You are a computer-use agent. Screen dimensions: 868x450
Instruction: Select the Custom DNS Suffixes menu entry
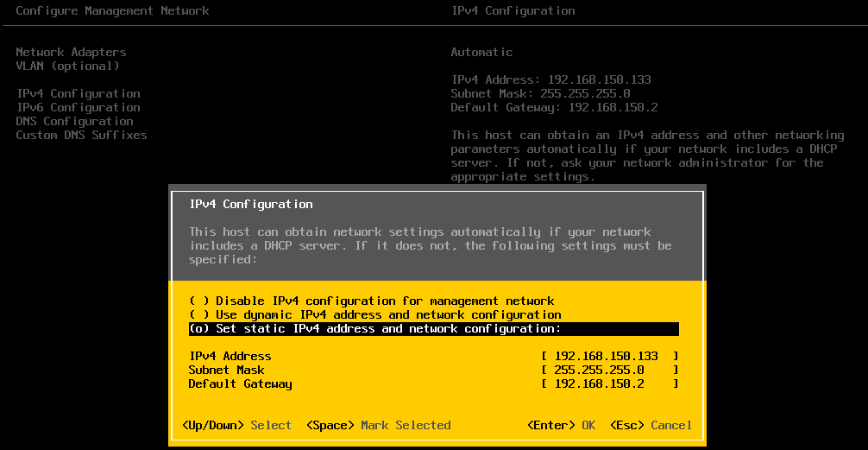[x=81, y=135]
